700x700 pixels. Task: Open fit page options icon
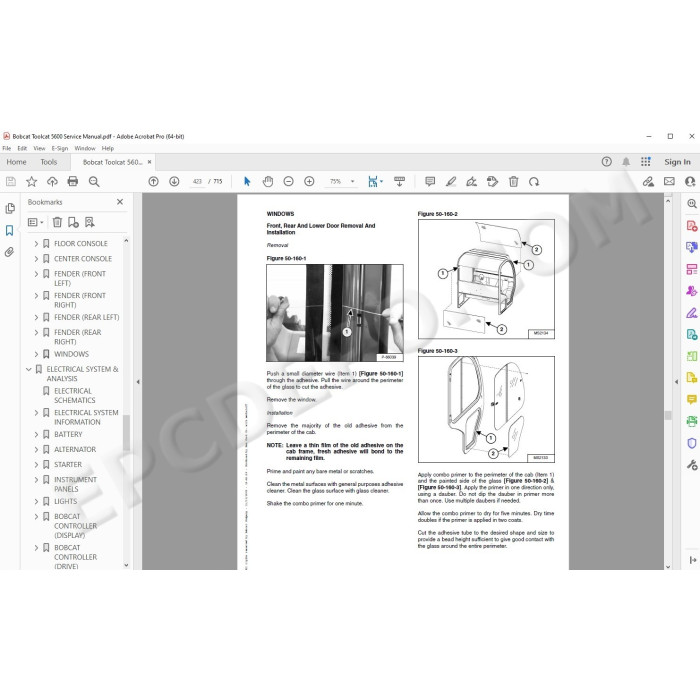tap(375, 181)
